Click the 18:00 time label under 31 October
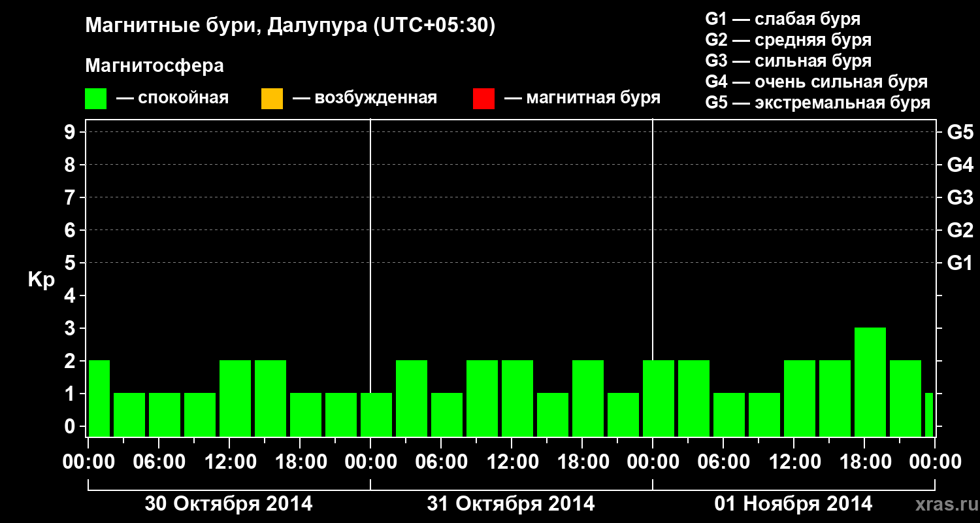980x523 pixels. coord(583,462)
